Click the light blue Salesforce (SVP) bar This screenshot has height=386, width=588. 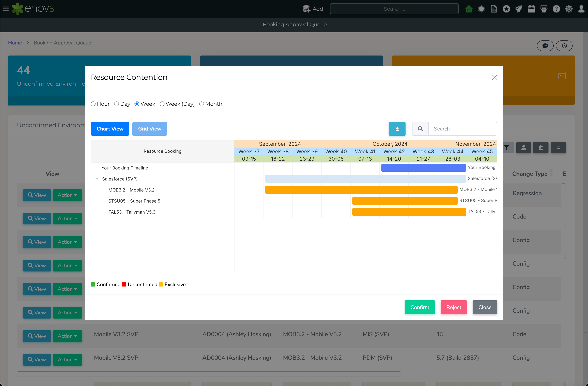click(x=365, y=179)
